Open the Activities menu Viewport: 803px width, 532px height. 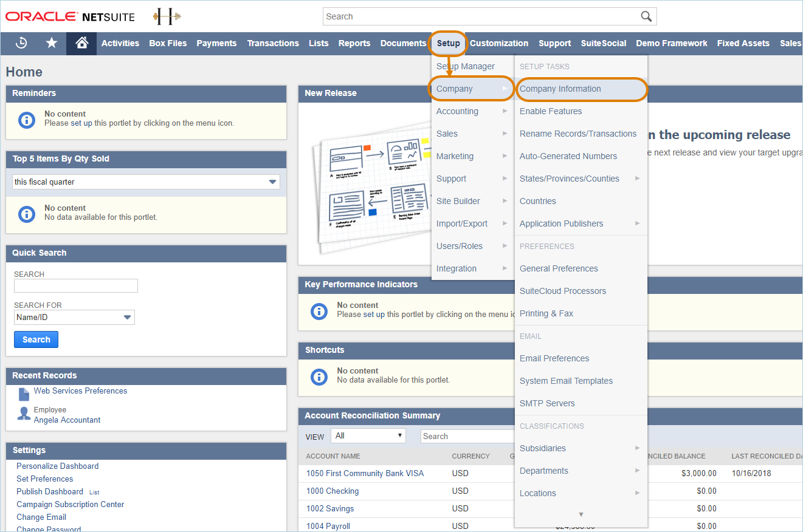(120, 43)
